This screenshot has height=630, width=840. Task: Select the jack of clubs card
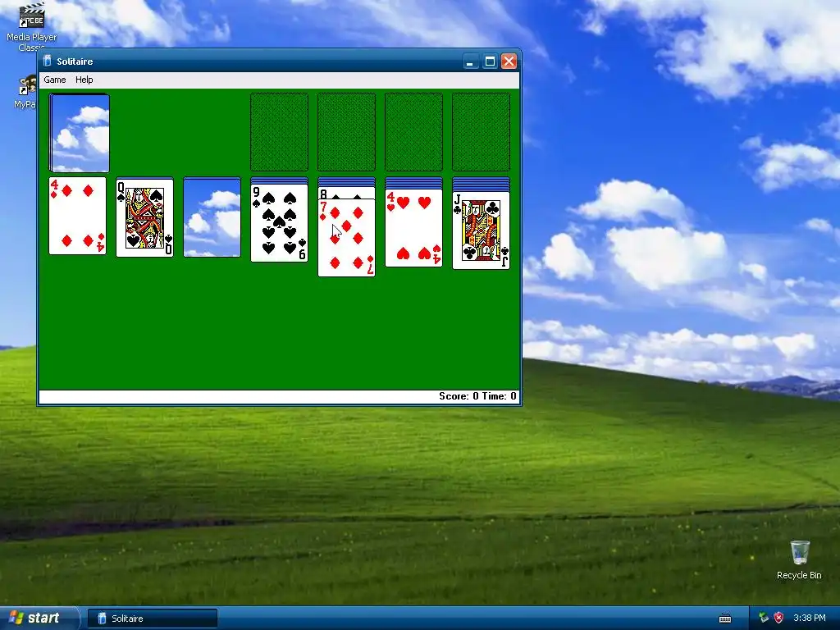pos(481,231)
